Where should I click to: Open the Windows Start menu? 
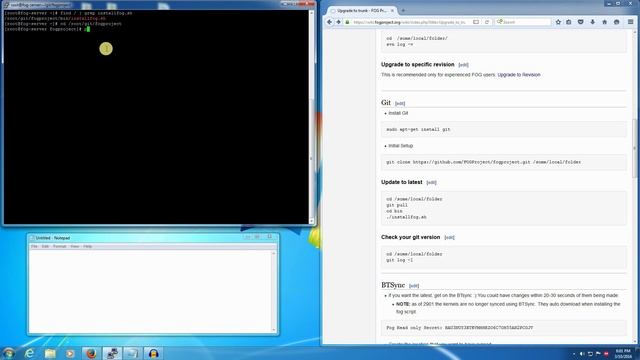[8, 353]
